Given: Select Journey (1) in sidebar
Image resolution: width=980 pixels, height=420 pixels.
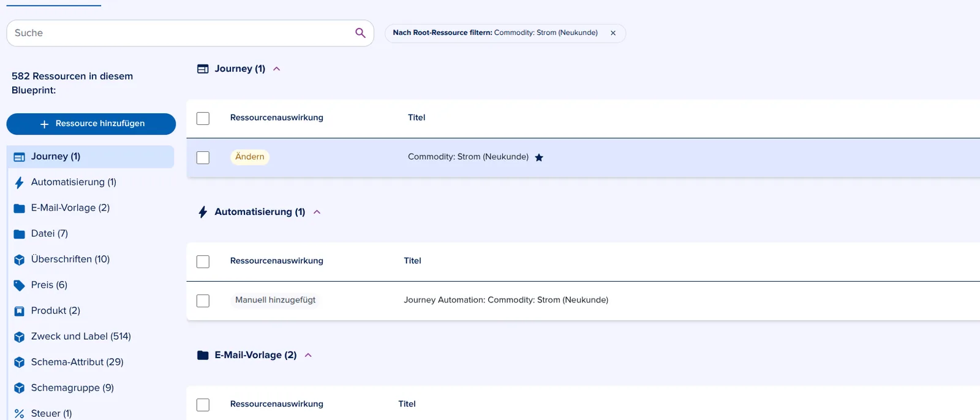Looking at the screenshot, I should point(91,157).
